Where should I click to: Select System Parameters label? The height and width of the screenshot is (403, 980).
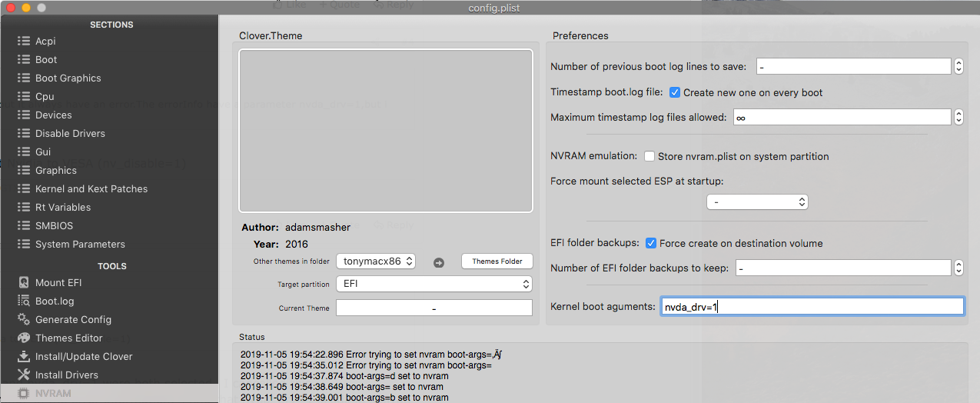point(80,244)
